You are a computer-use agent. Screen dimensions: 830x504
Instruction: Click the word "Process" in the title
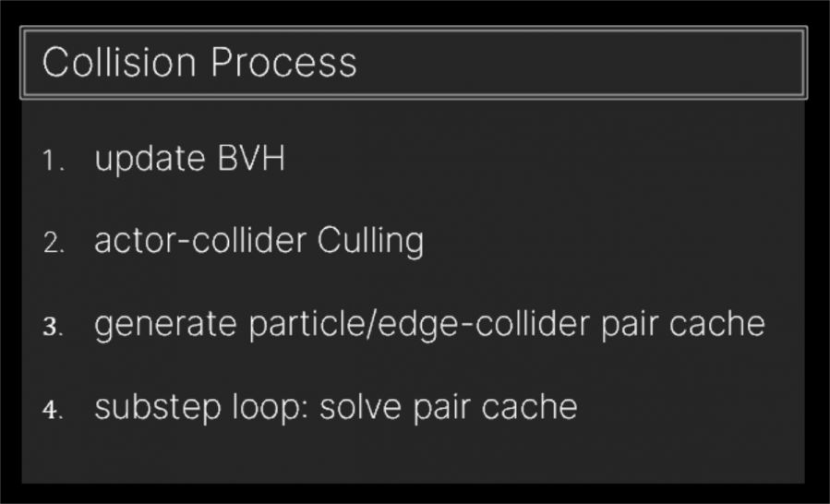tap(283, 63)
